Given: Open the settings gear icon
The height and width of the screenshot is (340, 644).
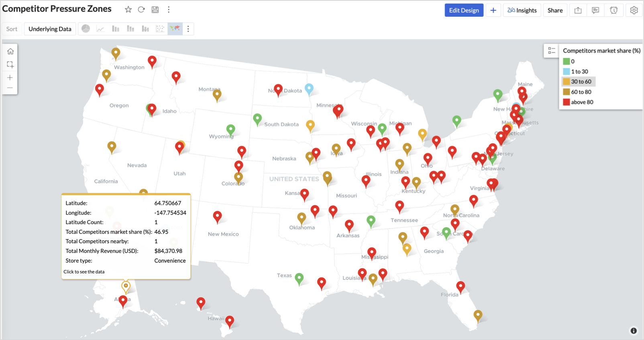Looking at the screenshot, I should tap(634, 10).
